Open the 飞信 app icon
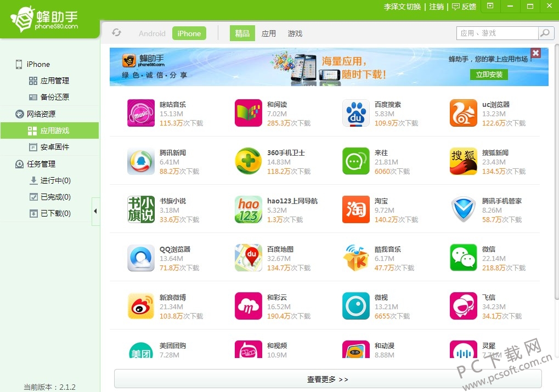This screenshot has width=559, height=392. 464,306
